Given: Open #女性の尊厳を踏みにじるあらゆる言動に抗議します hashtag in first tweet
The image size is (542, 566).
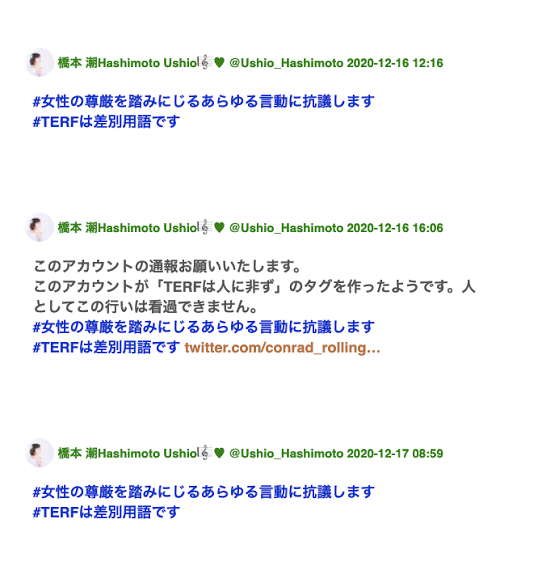Looking at the screenshot, I should point(204,101).
